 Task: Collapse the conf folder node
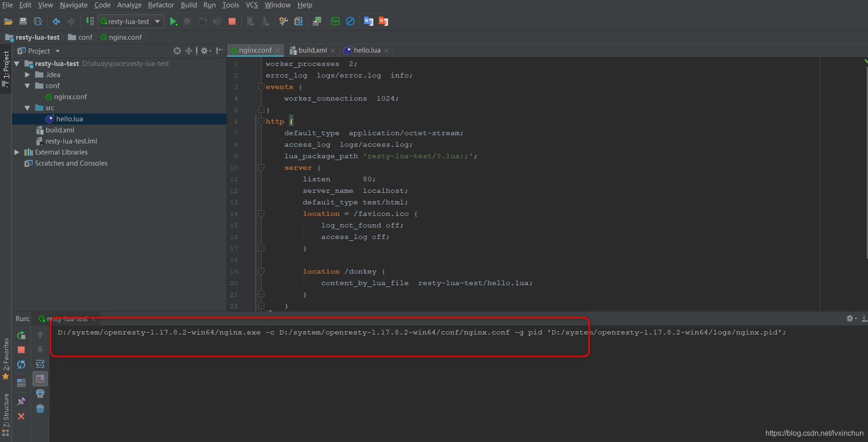click(x=27, y=86)
